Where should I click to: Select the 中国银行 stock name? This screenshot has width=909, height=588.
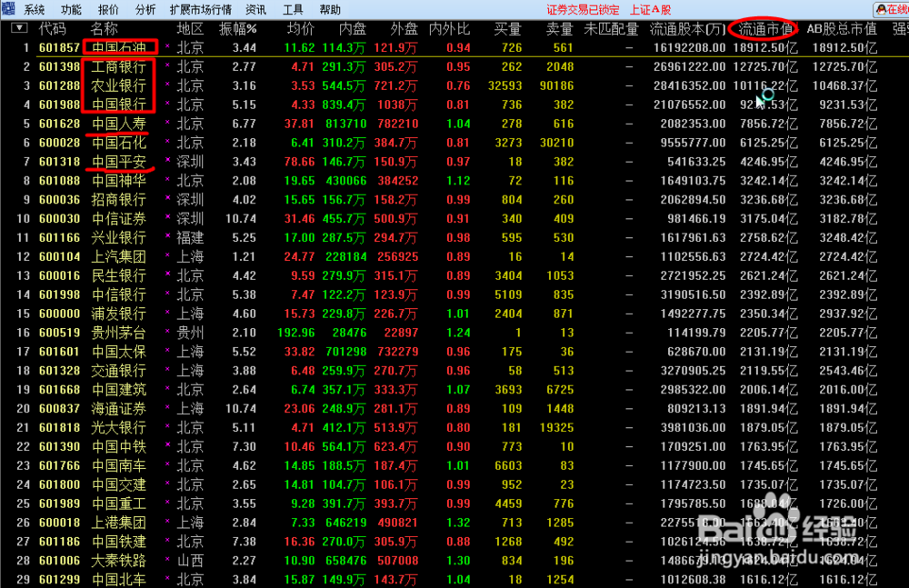click(x=118, y=105)
